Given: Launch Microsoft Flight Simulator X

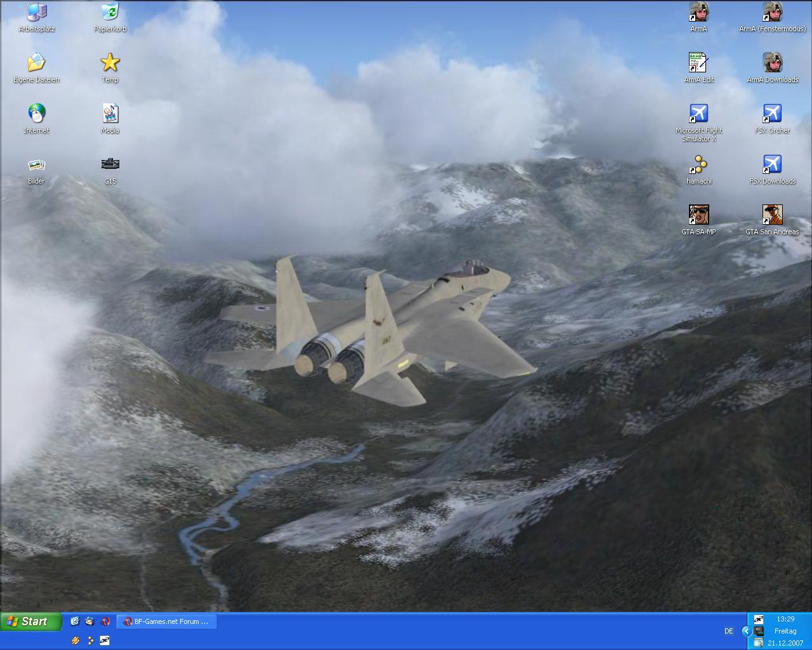Looking at the screenshot, I should click(x=698, y=114).
